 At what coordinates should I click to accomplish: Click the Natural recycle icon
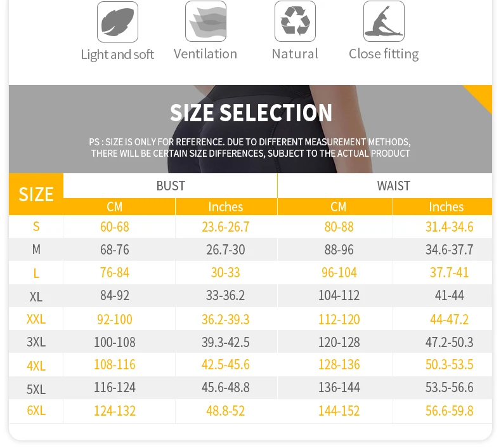[295, 21]
